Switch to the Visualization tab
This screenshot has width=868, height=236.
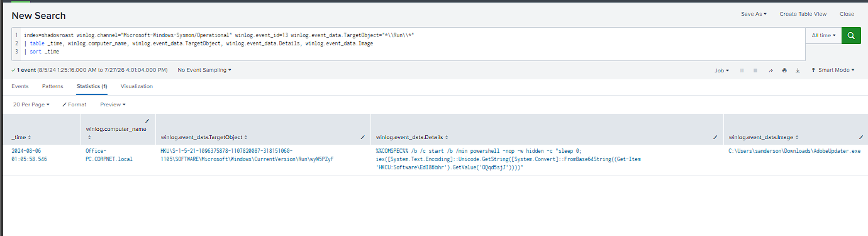[x=136, y=86]
